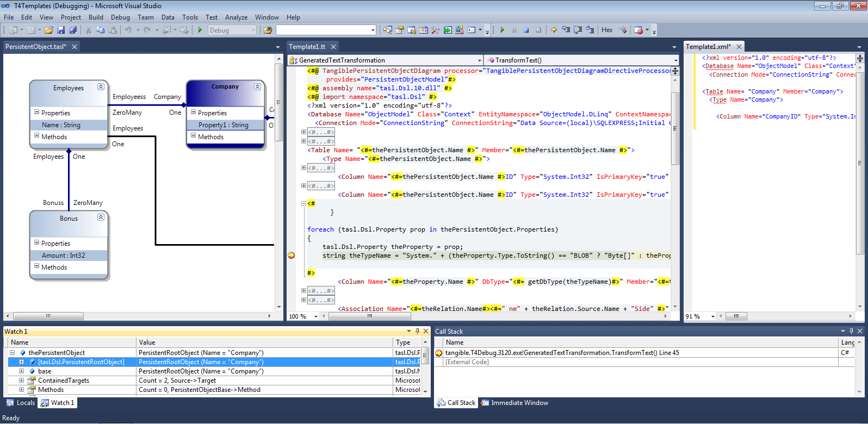The width and height of the screenshot is (868, 424).
Task: Open the Command Window toolbar icon
Action: 472,30
